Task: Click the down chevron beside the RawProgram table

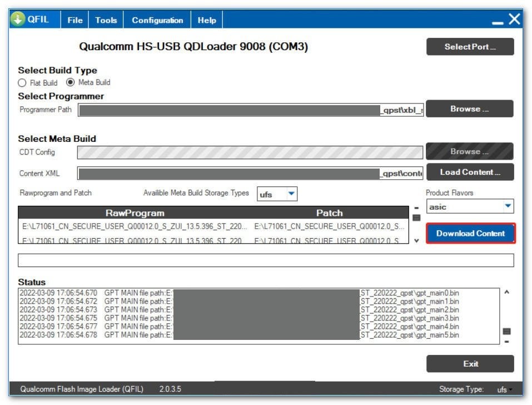Action: [416, 240]
